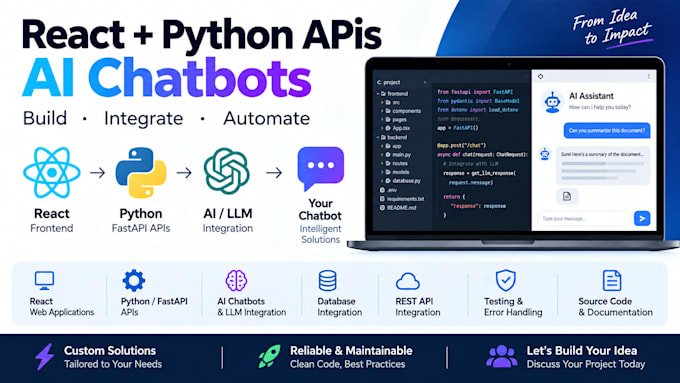Viewport: 680px width, 383px height.
Task: Click the FastAPI APIs caption under Python
Action: tap(141, 228)
